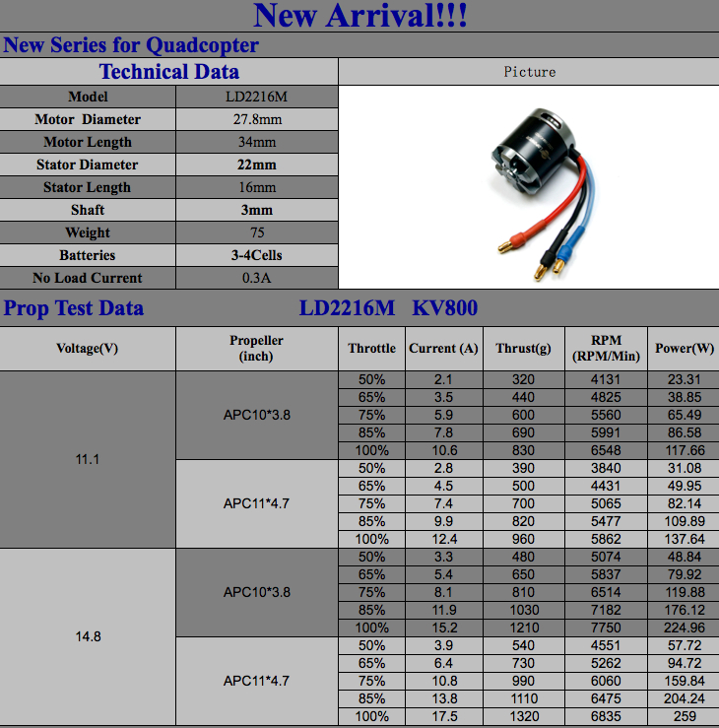Click the Technical Data section header

pyautogui.click(x=168, y=71)
